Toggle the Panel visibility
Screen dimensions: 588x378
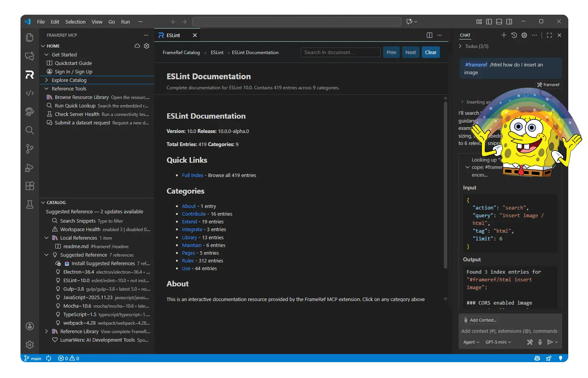tap(499, 22)
